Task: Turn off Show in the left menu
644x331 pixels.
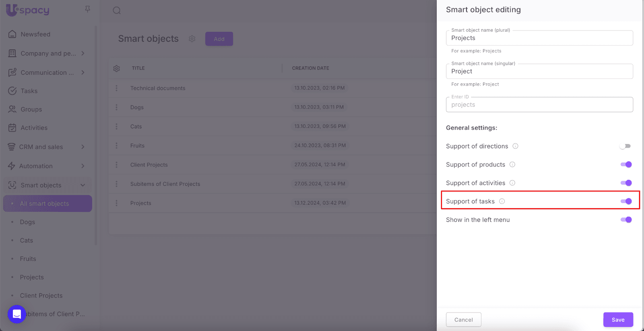Action: pos(626,220)
